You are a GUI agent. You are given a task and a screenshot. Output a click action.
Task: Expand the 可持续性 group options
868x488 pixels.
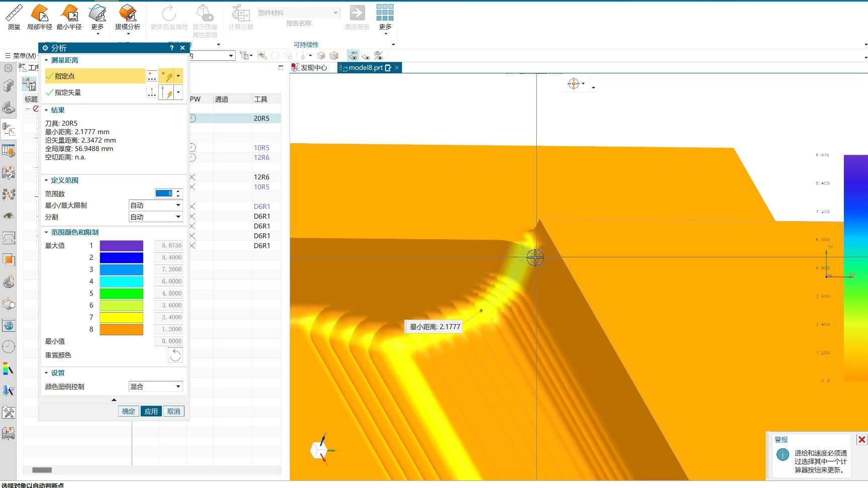pyautogui.click(x=393, y=45)
